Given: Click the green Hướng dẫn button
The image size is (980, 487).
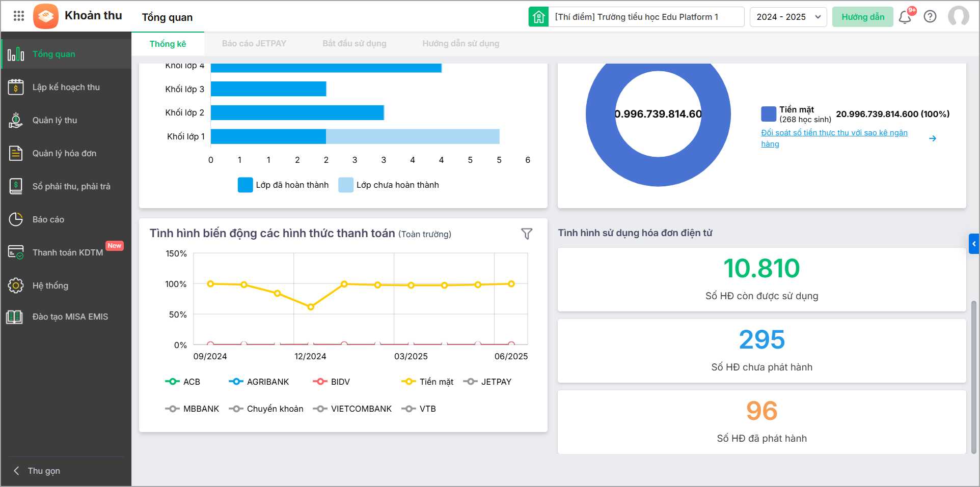Looking at the screenshot, I should point(862,17).
